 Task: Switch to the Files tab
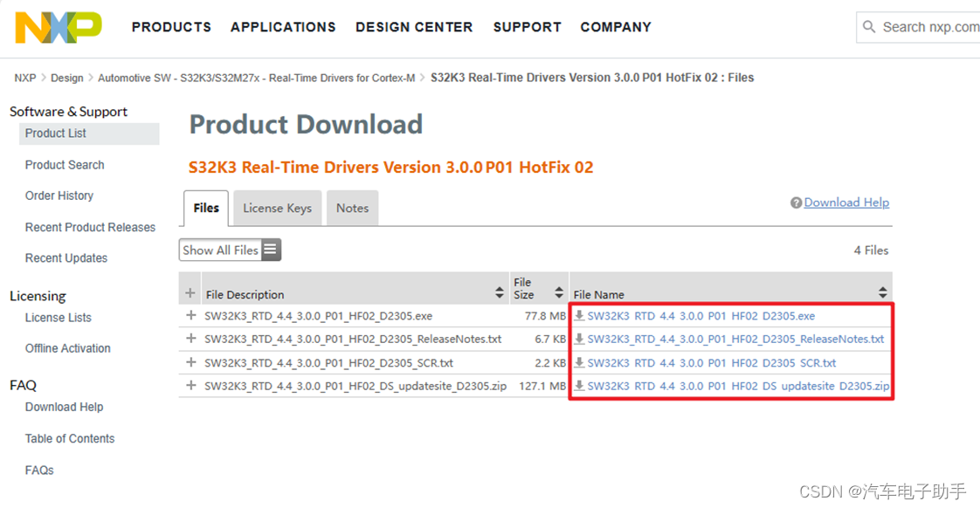pos(206,208)
